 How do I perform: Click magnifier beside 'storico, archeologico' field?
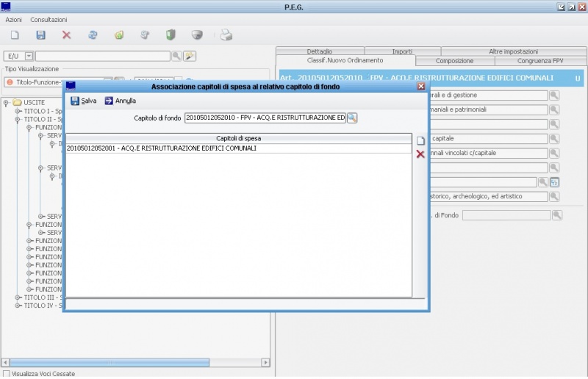tap(554, 196)
